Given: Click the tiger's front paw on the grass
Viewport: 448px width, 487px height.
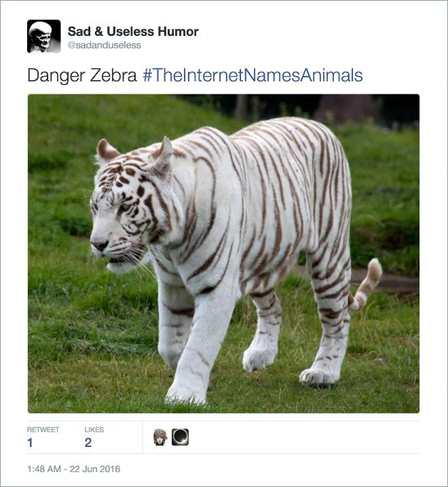Looking at the screenshot, I should 185,391.
